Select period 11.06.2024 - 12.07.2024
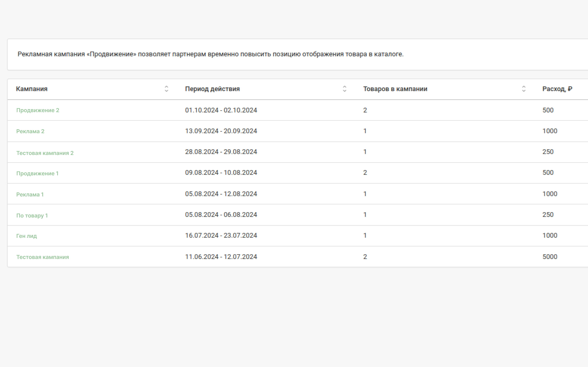The height and width of the screenshot is (367, 588). 221,257
